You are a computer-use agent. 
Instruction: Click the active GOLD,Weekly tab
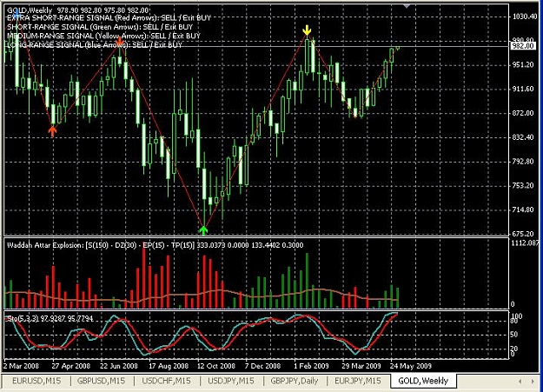tap(423, 381)
